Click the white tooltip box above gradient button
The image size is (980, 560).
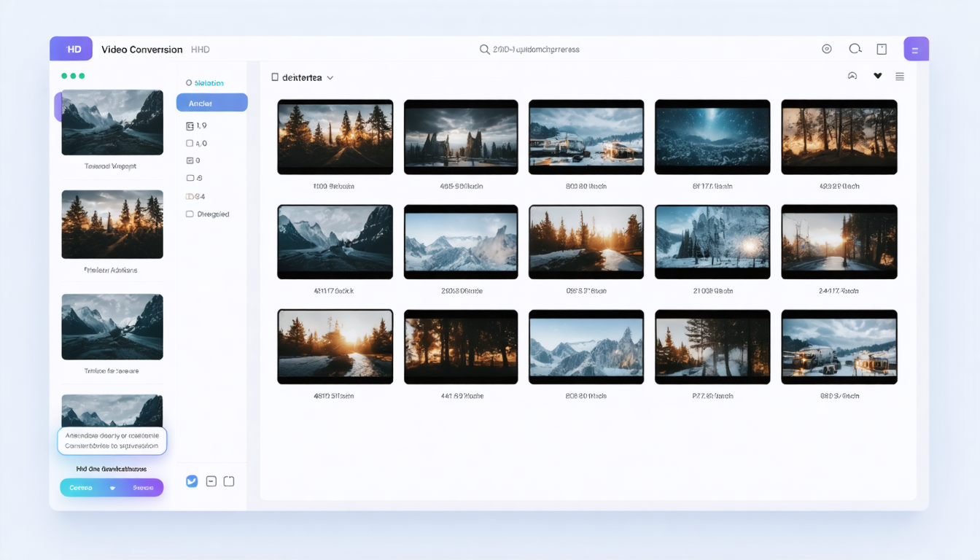click(x=112, y=440)
